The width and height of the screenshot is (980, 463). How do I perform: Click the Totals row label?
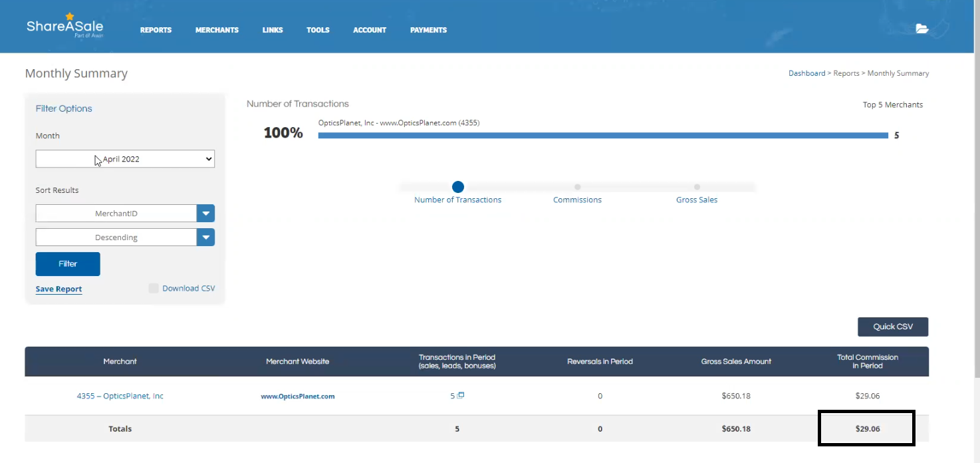point(120,429)
